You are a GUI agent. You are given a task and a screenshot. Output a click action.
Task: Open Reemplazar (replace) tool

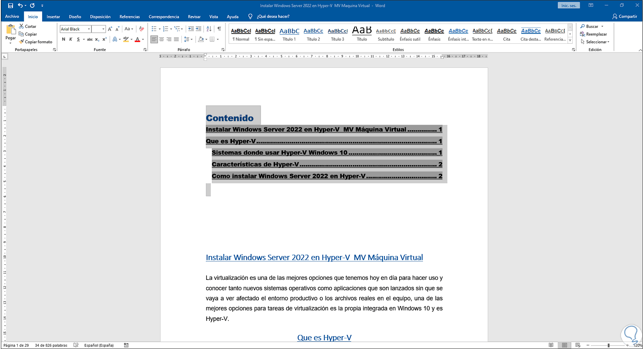(x=593, y=34)
